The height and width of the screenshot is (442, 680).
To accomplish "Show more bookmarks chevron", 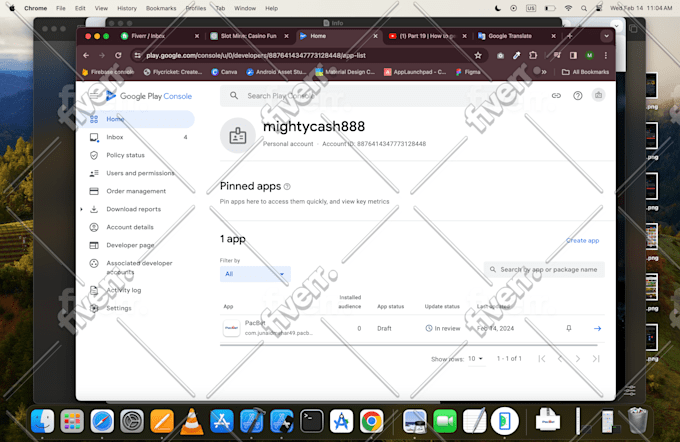I will point(544,72).
